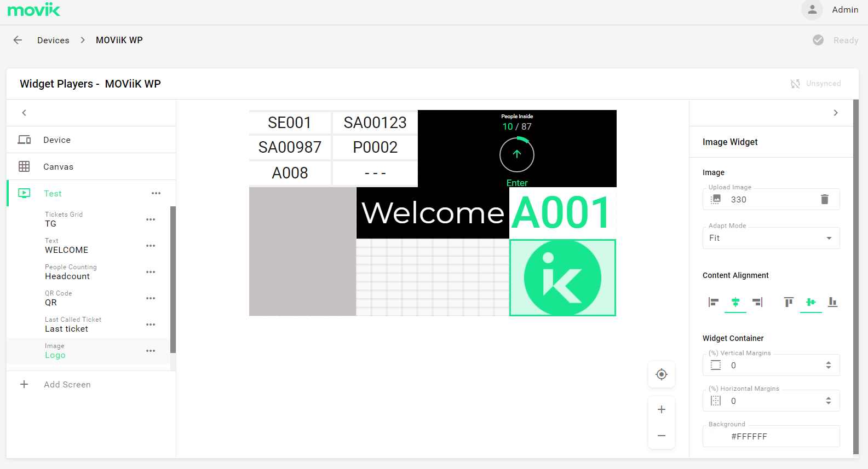Align content to the bottom
Viewport: 868px width, 469px height.
(x=833, y=302)
